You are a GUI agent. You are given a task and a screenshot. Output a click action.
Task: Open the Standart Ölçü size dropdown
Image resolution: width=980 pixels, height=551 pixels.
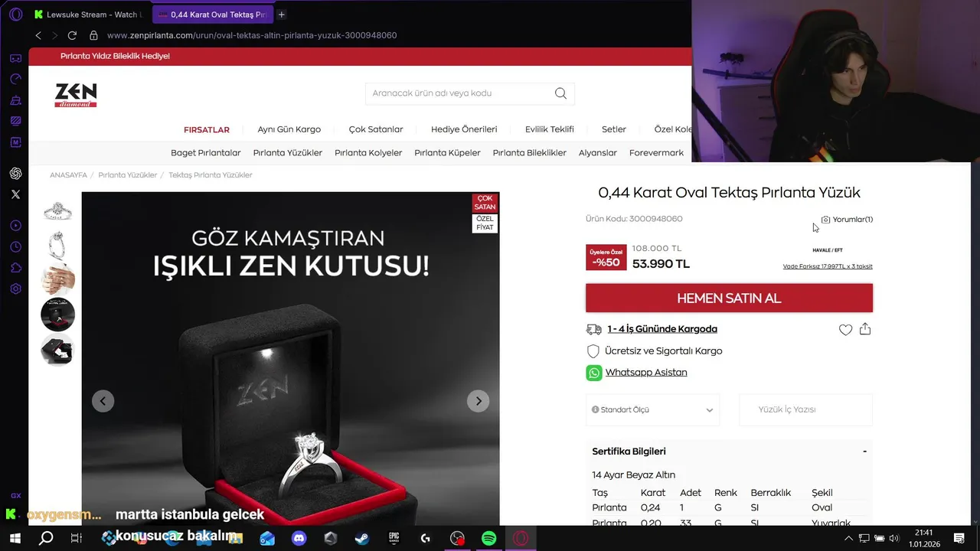(652, 410)
